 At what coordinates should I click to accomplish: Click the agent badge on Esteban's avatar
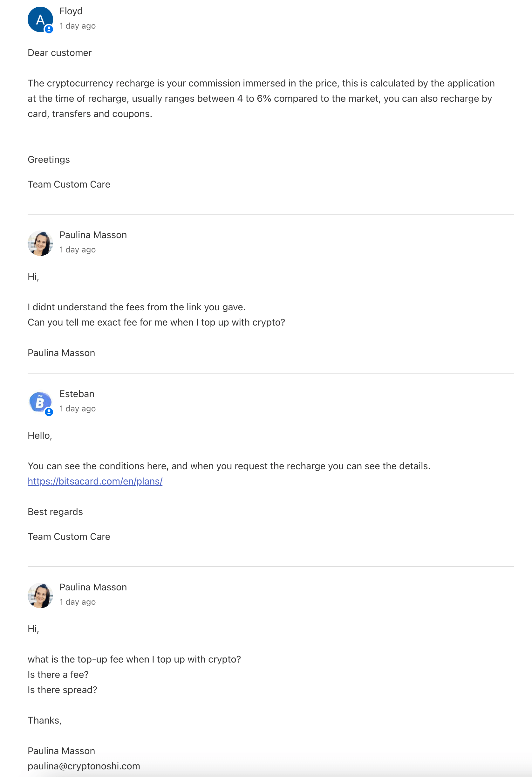pyautogui.click(x=49, y=412)
